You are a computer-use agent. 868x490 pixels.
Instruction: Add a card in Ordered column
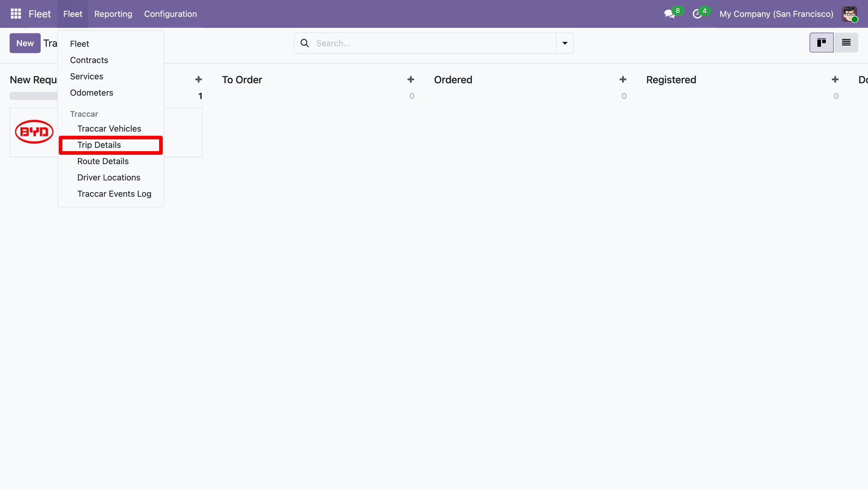pos(623,79)
